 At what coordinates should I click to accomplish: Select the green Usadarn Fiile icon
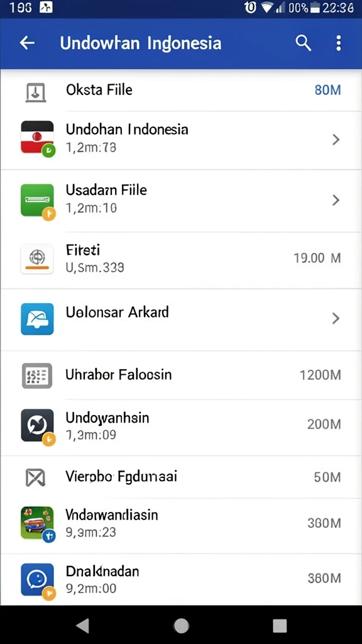click(37, 201)
